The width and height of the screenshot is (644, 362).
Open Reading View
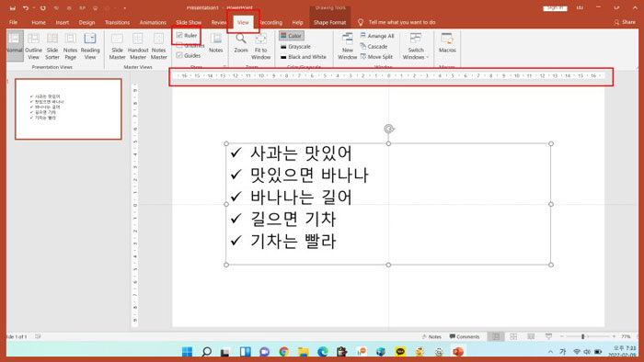(x=90, y=46)
